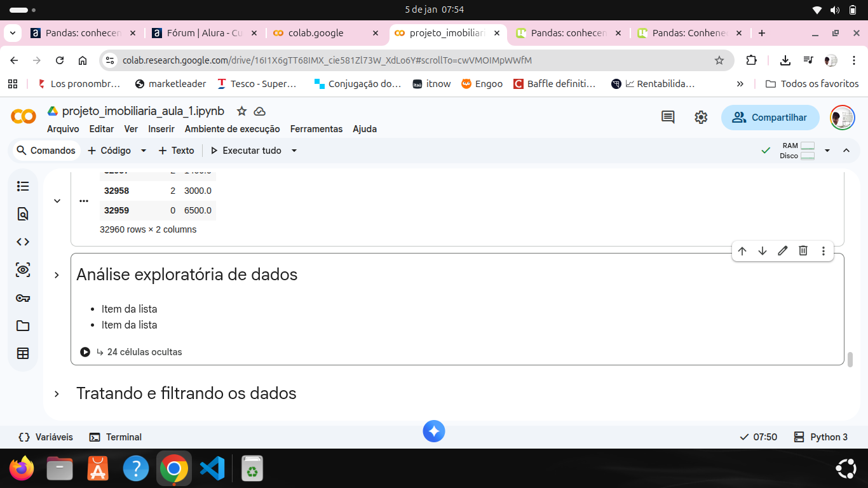
Task: Star the projeto_imobiliaria notebook
Action: (241, 111)
